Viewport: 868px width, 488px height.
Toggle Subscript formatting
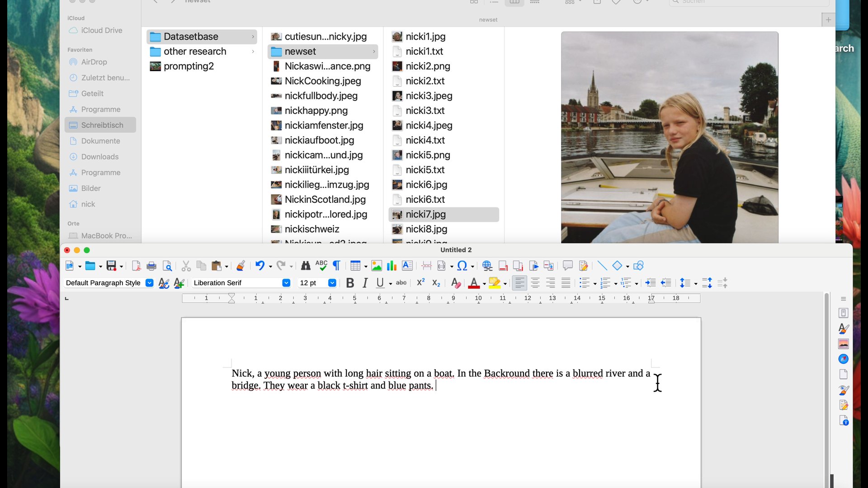click(436, 283)
